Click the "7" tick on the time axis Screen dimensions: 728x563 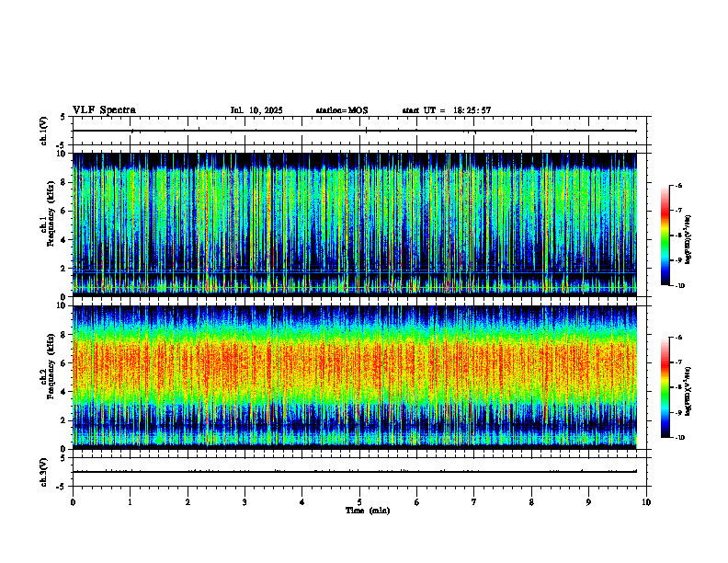click(474, 502)
